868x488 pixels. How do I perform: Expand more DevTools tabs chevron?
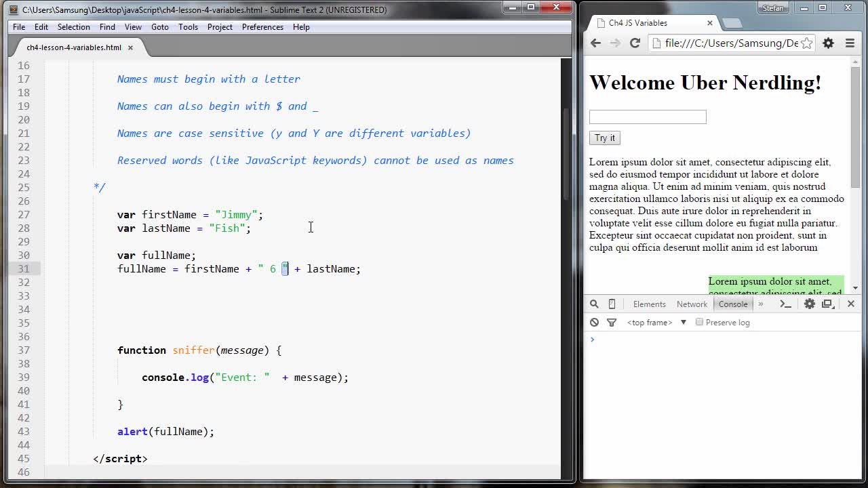pos(761,304)
